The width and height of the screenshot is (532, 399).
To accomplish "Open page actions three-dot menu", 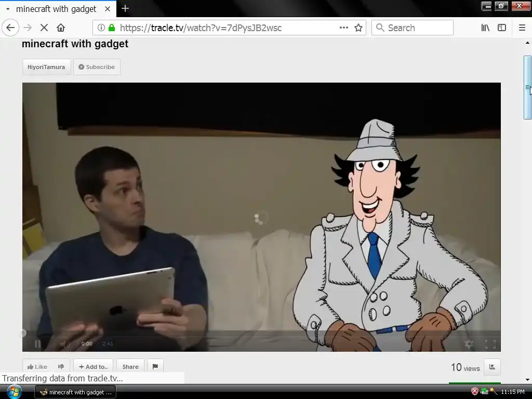I will [x=344, y=28].
